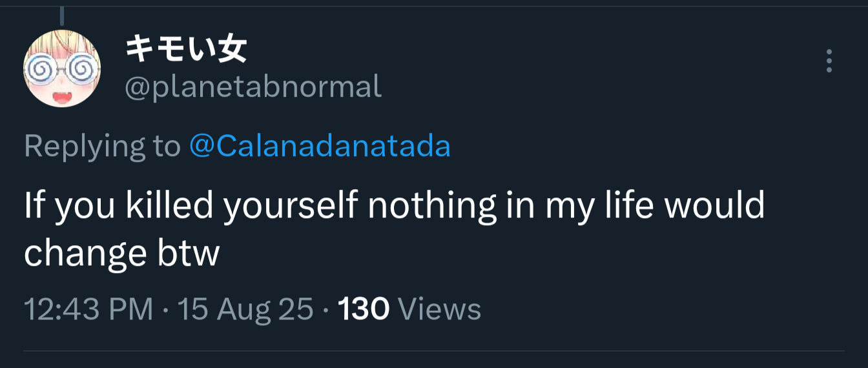This screenshot has width=868, height=368.
Task: Click the word 'yourself' in the reply
Action: [x=291, y=206]
